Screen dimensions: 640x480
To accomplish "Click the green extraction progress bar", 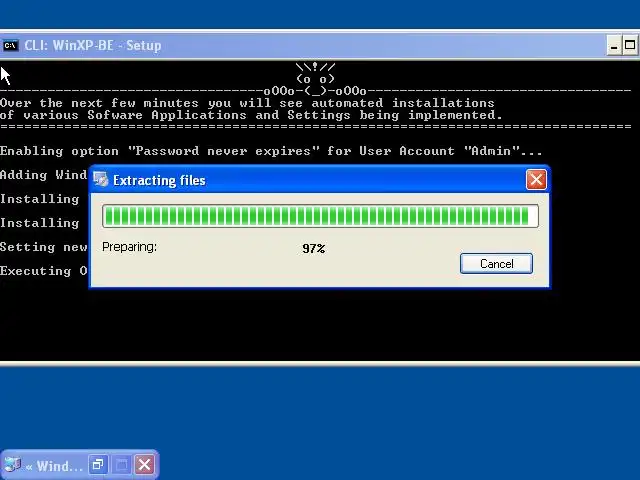I will click(x=320, y=216).
